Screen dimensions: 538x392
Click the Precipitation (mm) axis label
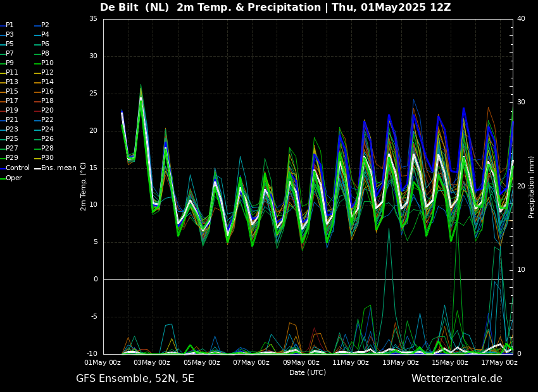(532, 187)
